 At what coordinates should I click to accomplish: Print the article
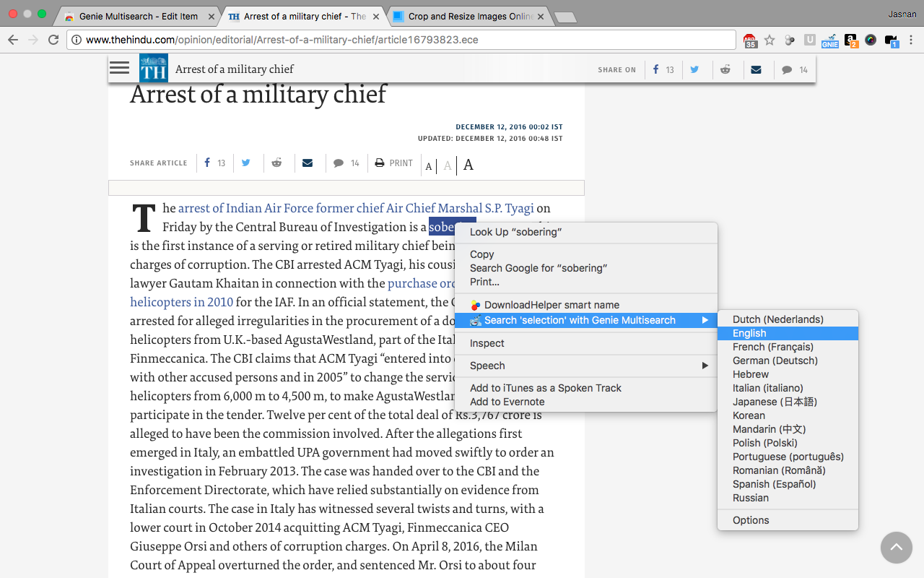pos(394,163)
